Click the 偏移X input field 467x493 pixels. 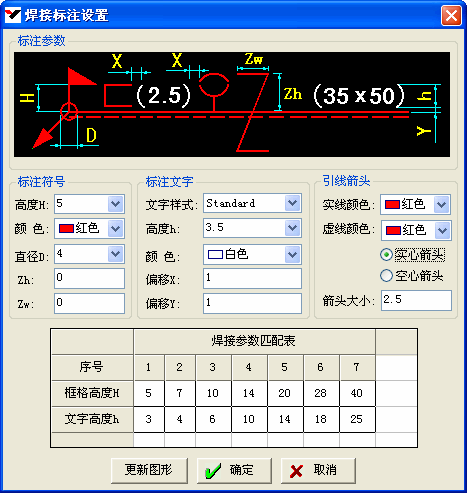point(252,278)
